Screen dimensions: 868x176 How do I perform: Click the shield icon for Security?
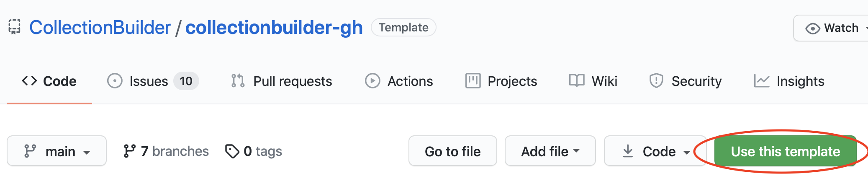(x=656, y=81)
